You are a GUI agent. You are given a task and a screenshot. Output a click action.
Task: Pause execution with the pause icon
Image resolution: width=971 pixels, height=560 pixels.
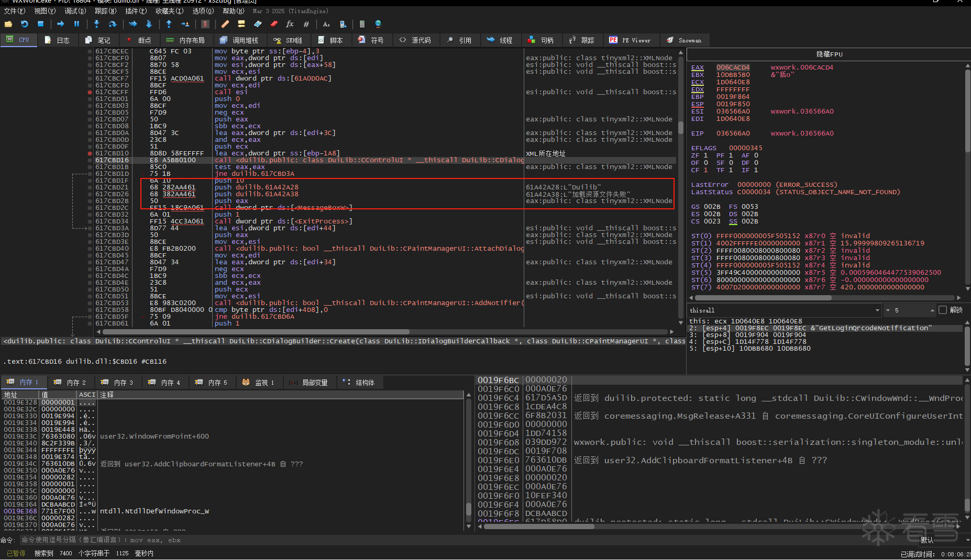coord(76,24)
